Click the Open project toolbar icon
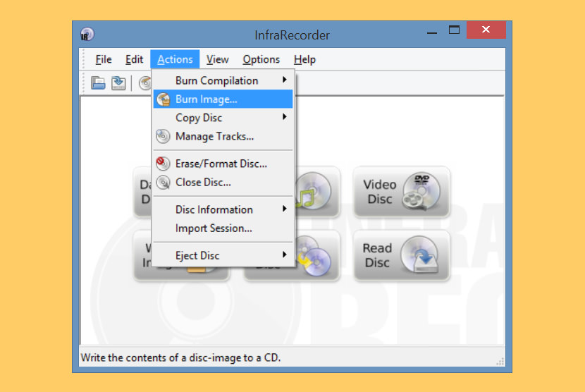 point(98,83)
